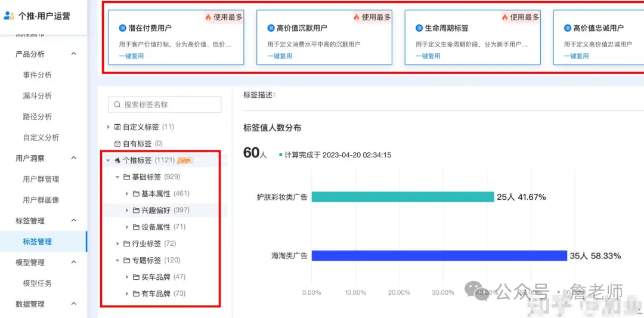Viewport: 644px width, 318px height.
Task: Go to 用户群管理 in sidebar
Action: pyautogui.click(x=41, y=179)
